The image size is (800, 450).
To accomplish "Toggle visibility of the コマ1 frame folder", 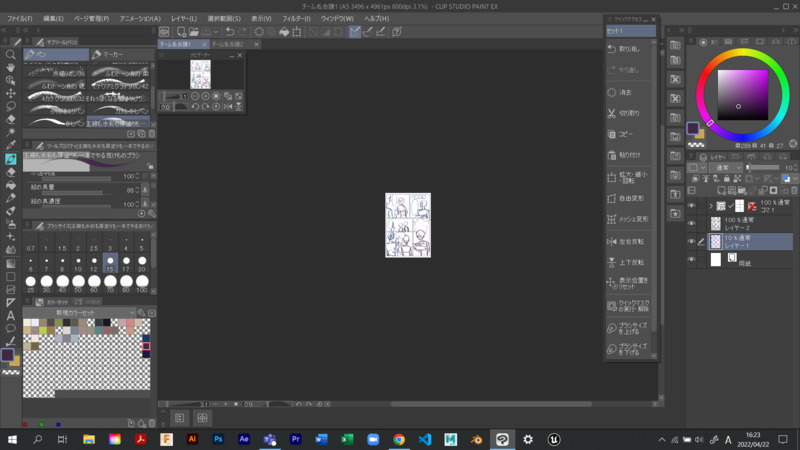I will pyautogui.click(x=691, y=206).
